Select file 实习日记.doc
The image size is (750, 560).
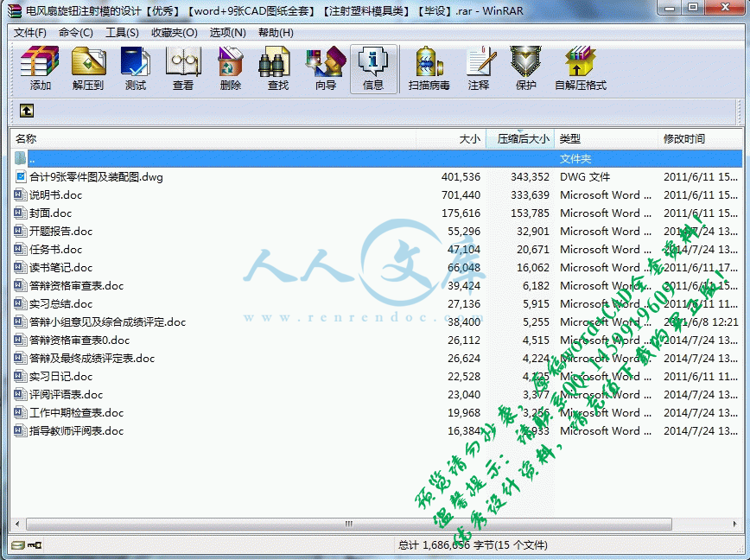(60, 377)
